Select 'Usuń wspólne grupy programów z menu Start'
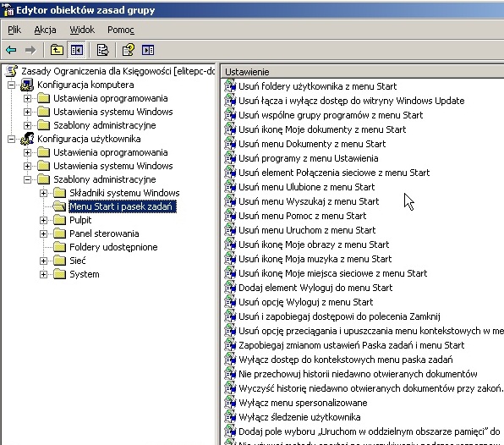The image size is (504, 445). pyautogui.click(x=331, y=115)
